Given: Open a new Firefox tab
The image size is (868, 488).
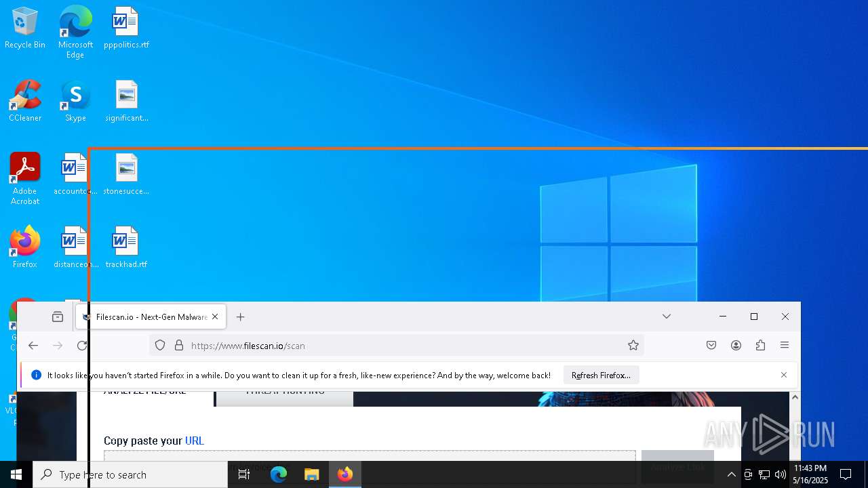Looking at the screenshot, I should point(240,317).
